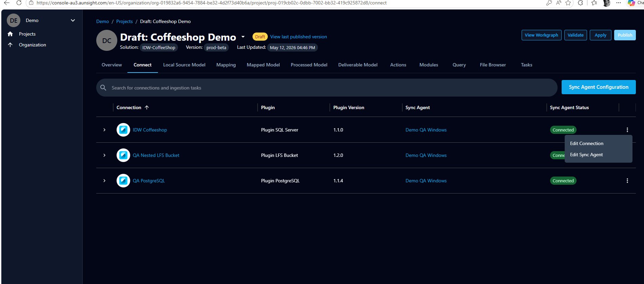644x284 pixels.
Task: Select Edit Connection from context menu
Action: point(587,143)
